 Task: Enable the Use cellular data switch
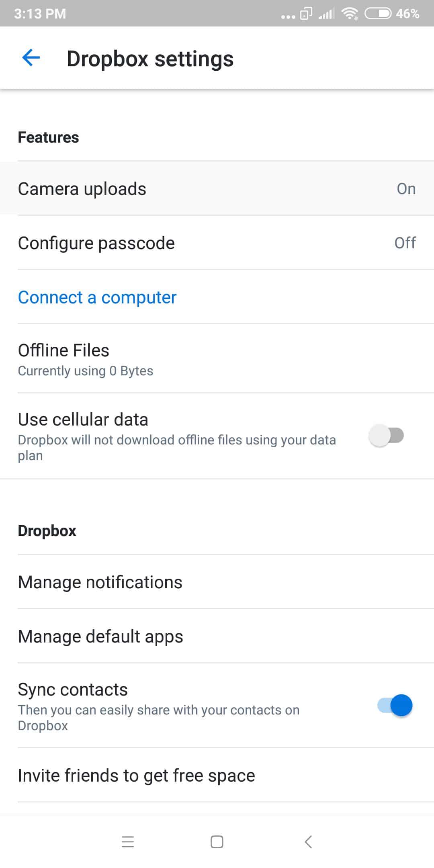click(386, 436)
